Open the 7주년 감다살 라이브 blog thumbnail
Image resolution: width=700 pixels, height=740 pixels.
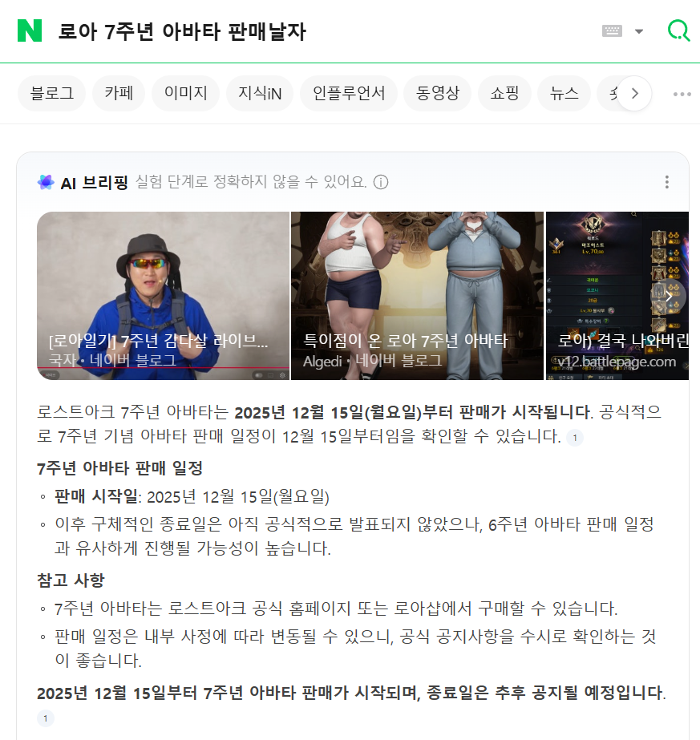(x=163, y=296)
